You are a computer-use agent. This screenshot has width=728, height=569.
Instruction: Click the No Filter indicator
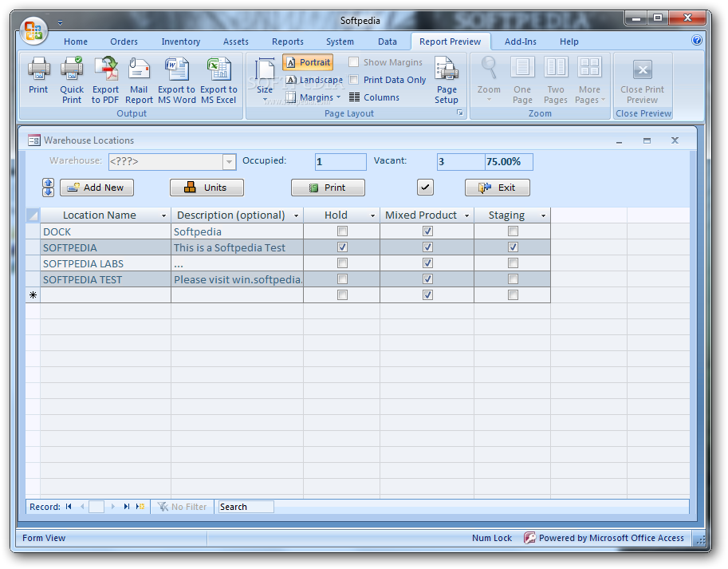[182, 507]
